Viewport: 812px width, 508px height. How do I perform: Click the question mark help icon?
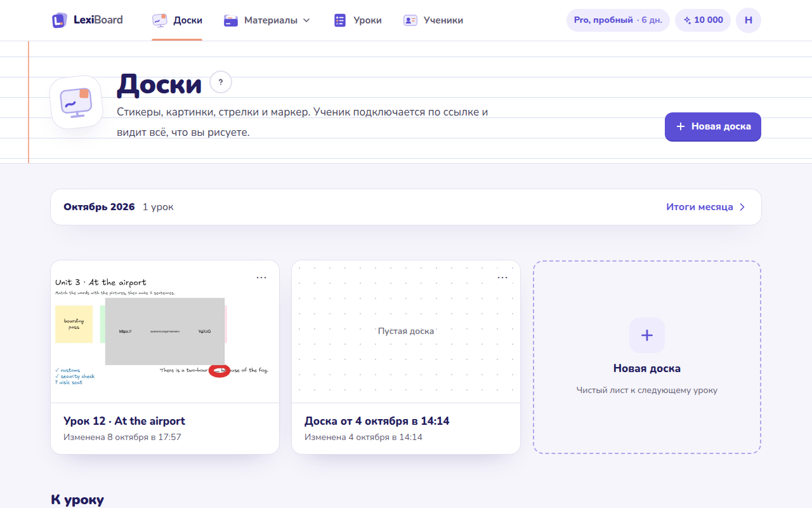[221, 82]
